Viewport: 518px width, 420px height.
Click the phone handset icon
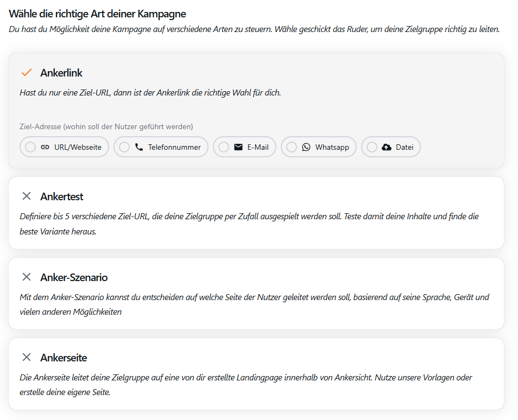click(x=139, y=147)
